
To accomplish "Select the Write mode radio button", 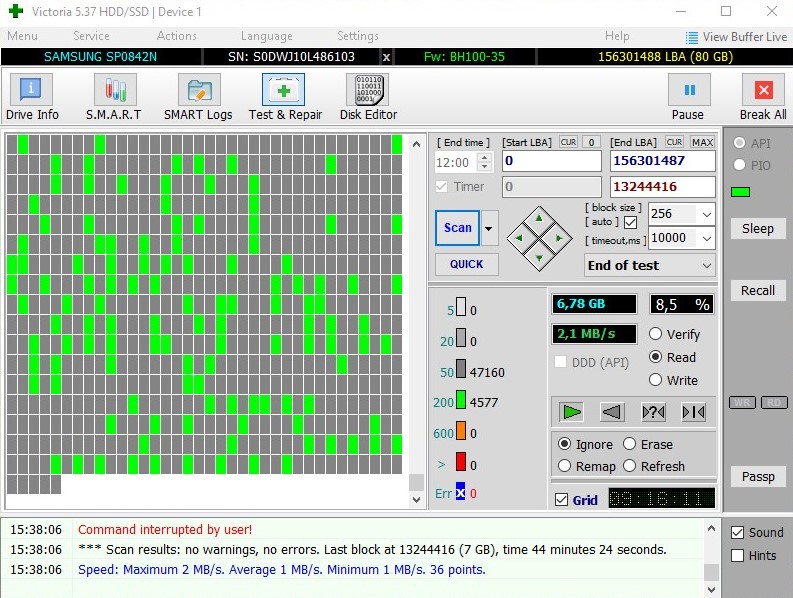I will click(x=656, y=380).
